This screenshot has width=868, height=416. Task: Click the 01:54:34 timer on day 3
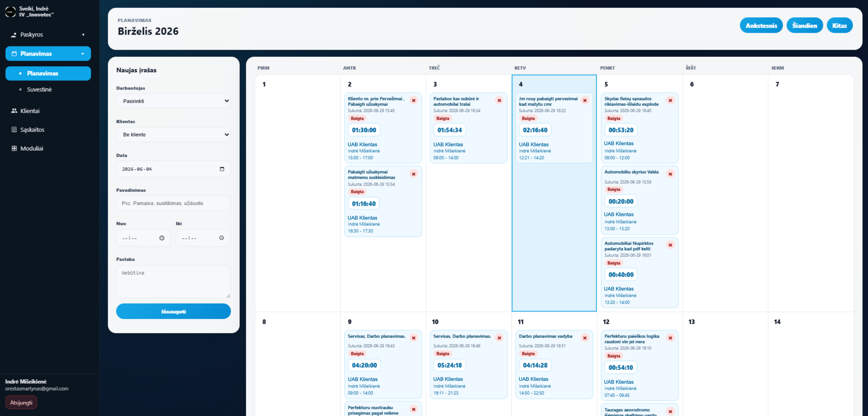tap(450, 130)
